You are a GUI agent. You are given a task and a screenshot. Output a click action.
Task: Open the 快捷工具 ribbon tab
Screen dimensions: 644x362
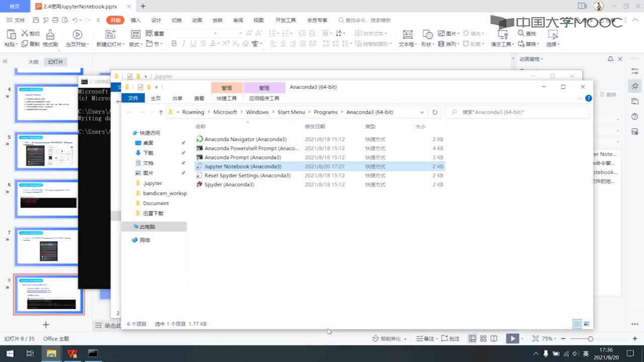pyautogui.click(x=226, y=99)
